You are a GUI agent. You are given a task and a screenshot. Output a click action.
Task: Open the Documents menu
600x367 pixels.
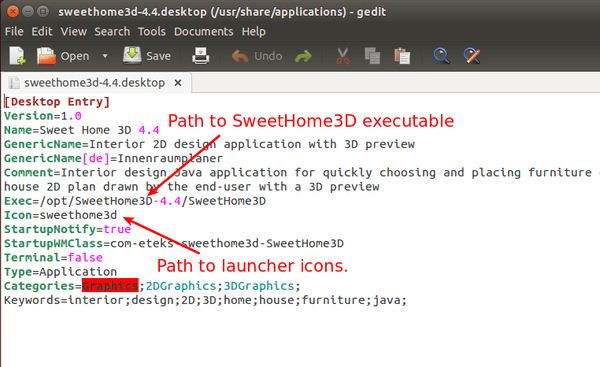204,31
